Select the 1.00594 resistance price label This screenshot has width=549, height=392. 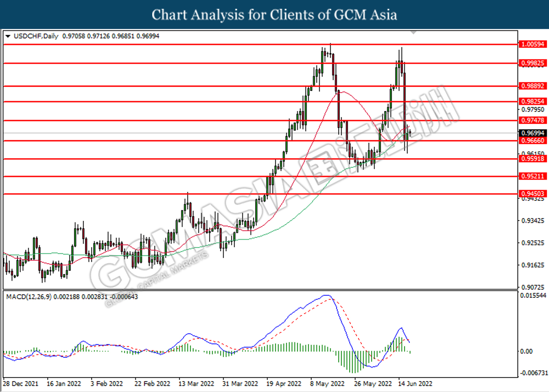tap(533, 44)
